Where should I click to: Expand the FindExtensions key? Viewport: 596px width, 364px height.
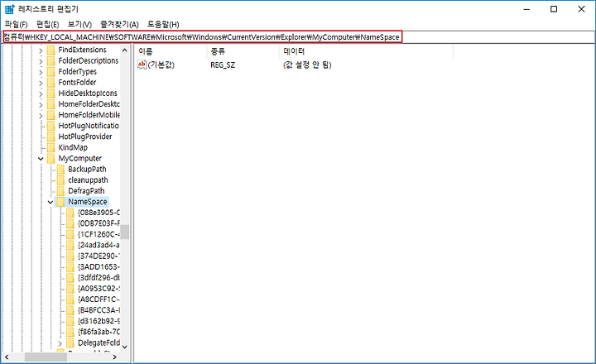tap(41, 50)
